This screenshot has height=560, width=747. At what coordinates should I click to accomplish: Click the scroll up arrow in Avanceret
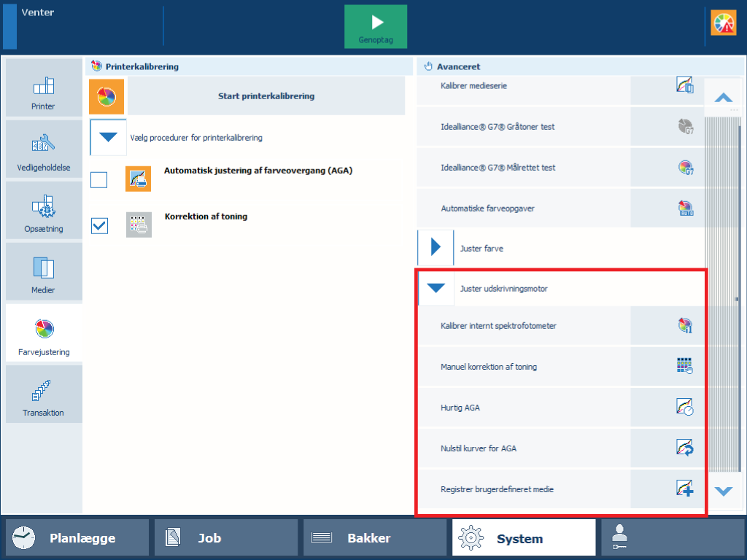[723, 98]
